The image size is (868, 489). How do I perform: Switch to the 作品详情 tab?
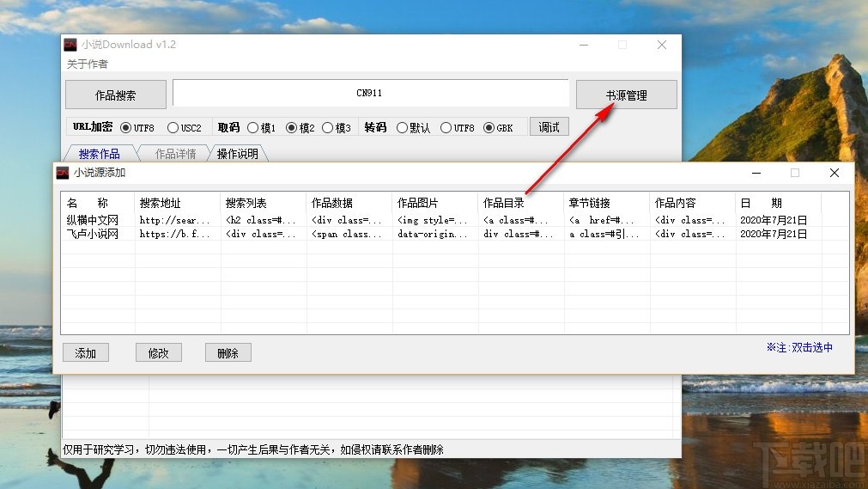(x=175, y=154)
